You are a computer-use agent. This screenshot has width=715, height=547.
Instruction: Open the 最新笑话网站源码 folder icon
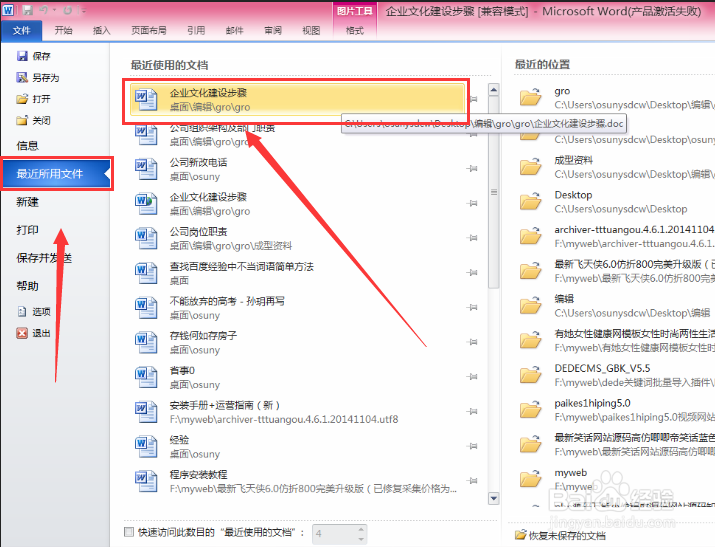[x=530, y=444]
